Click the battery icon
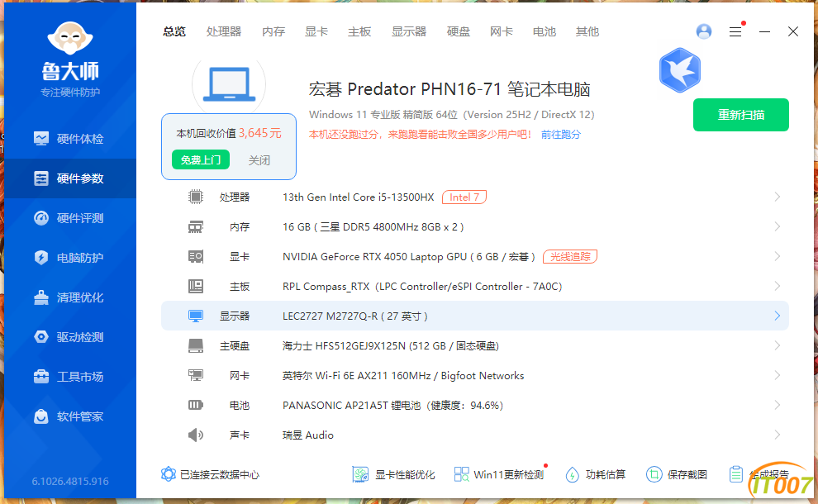 pyautogui.click(x=196, y=405)
